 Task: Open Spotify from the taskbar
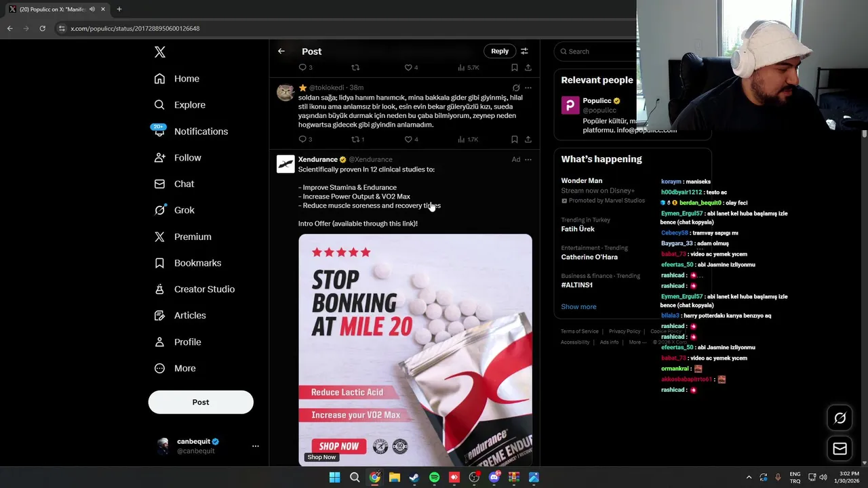434,477
